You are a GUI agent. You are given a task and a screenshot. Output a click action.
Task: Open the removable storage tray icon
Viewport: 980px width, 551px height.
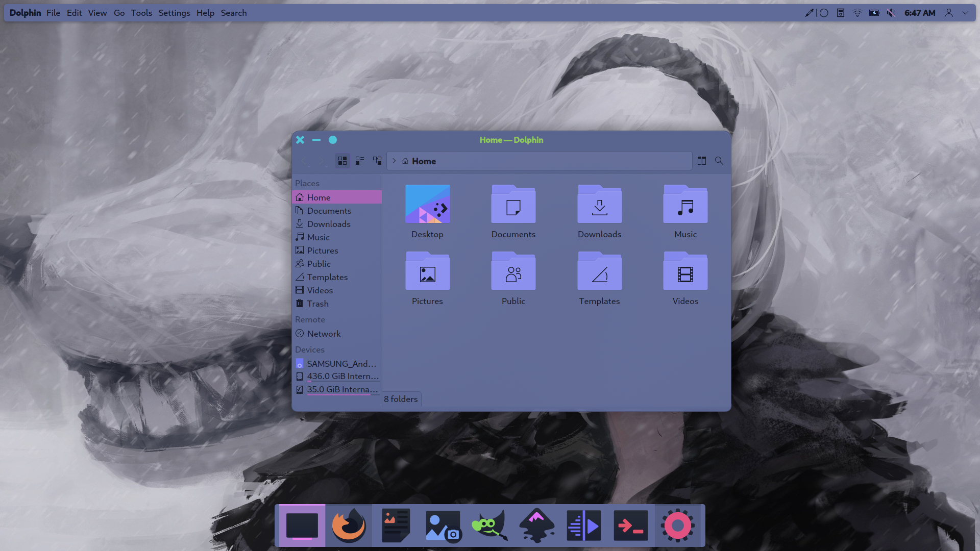[x=841, y=13]
